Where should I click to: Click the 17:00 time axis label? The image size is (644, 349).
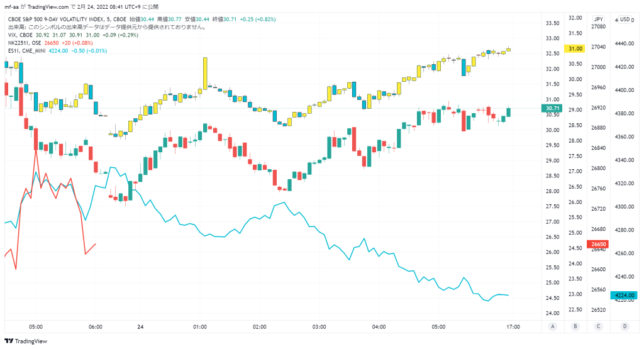513,327
